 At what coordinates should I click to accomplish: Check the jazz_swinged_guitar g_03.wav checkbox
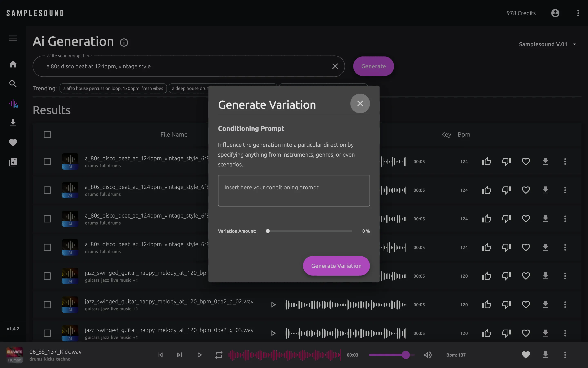click(x=47, y=333)
